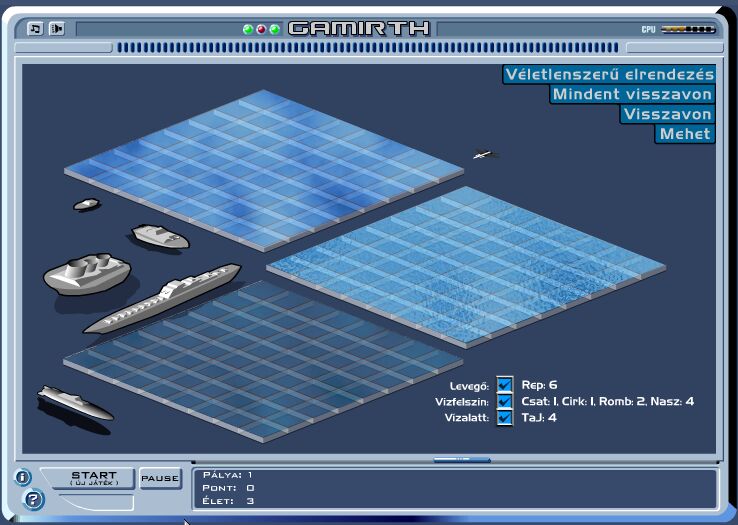
Task: Open help with the question mark icon
Action: click(33, 499)
